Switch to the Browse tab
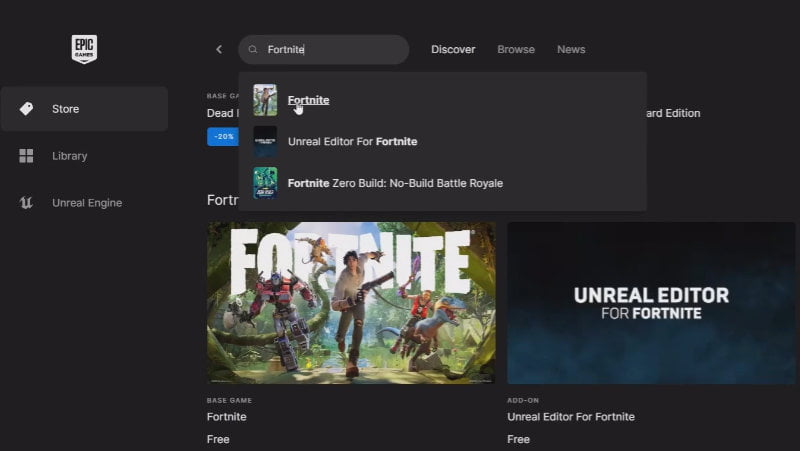This screenshot has height=451, width=800. pos(516,49)
